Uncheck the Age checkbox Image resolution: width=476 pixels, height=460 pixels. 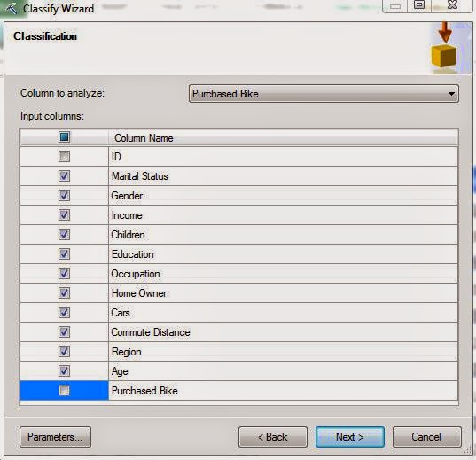[x=64, y=370]
